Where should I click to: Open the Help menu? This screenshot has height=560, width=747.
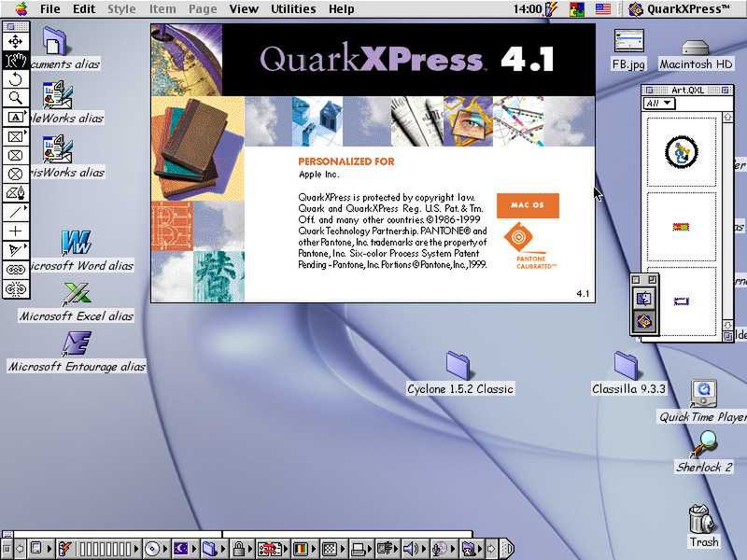341,8
